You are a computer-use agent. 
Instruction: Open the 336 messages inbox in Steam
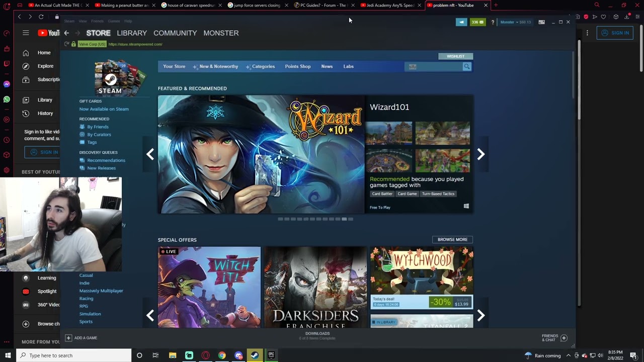(x=477, y=22)
